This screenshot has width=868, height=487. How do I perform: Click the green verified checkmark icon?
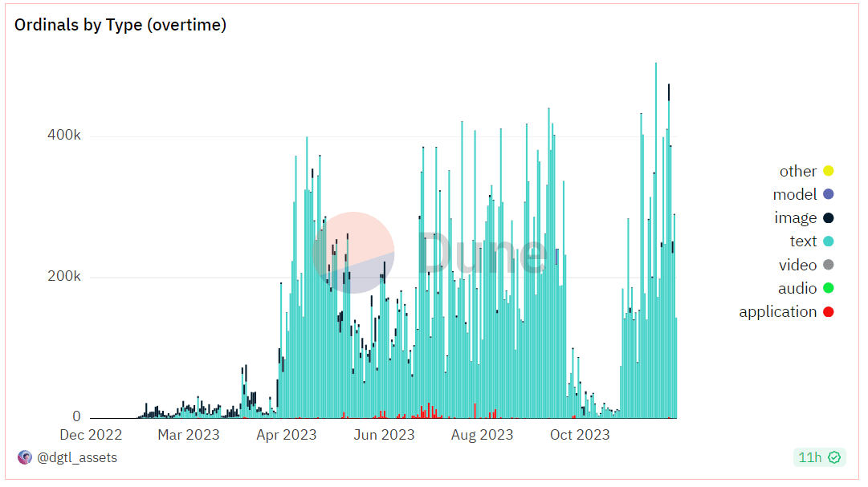pos(834,457)
